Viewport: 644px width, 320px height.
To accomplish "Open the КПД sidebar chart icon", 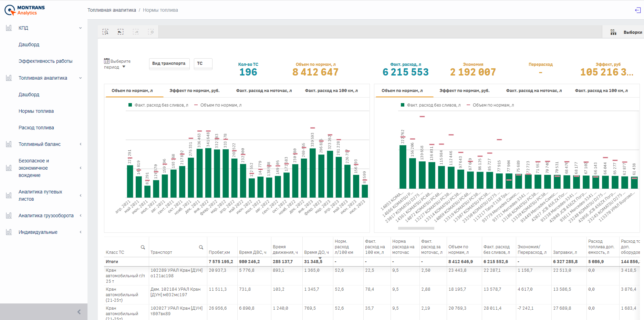I will [x=9, y=28].
